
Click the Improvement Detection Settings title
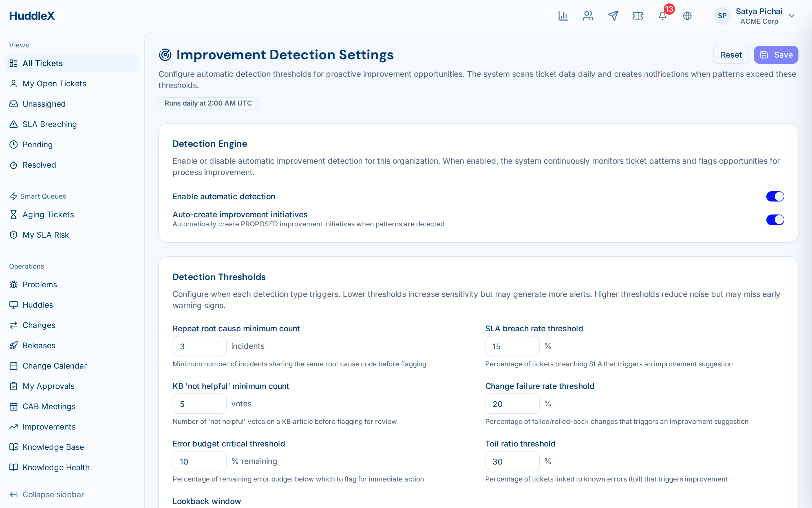pos(285,55)
